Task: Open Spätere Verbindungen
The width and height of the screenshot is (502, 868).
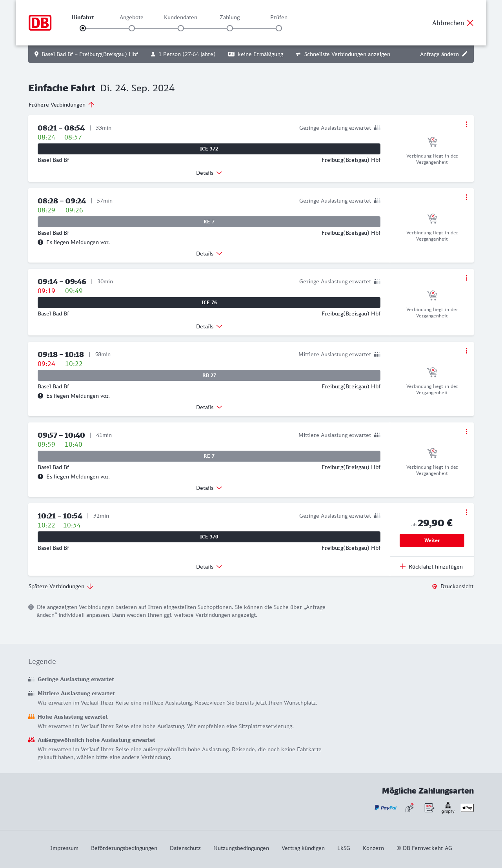Action: 61,586
